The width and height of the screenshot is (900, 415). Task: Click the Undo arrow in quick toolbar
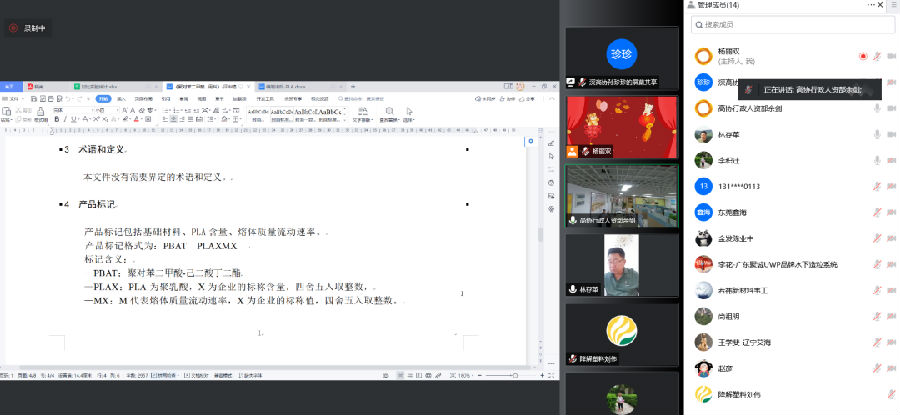pos(68,99)
